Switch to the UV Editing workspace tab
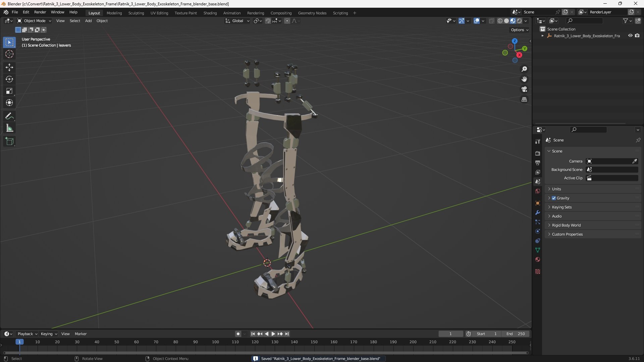Screen dimensions: 644x362 pos(159,13)
